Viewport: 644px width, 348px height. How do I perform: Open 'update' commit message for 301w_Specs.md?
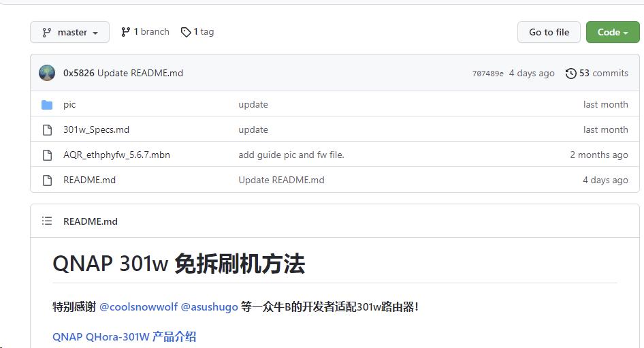253,130
